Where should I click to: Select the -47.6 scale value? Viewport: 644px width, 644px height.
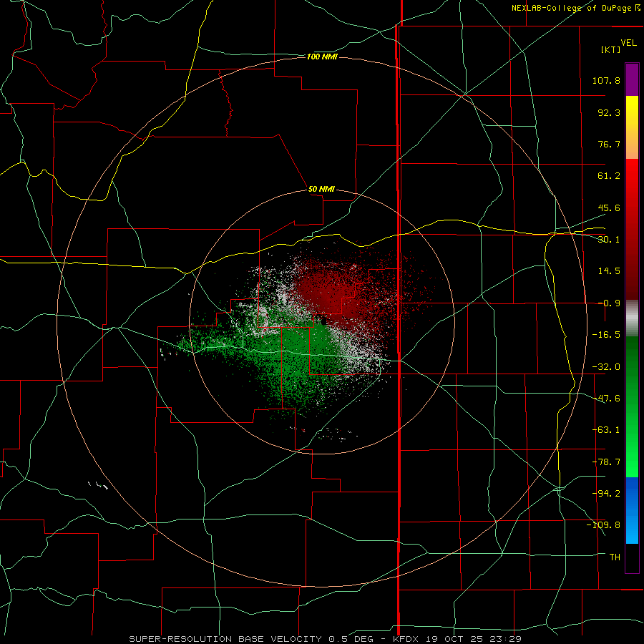pos(606,399)
